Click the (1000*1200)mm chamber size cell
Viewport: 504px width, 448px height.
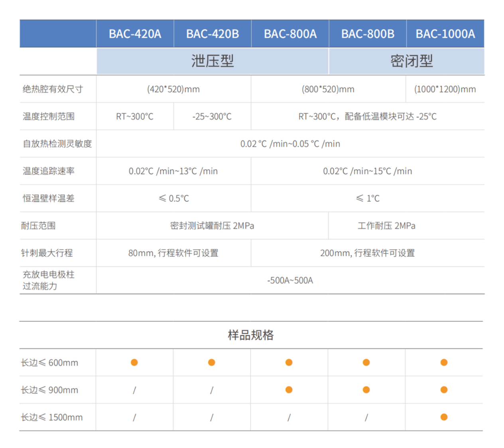click(x=445, y=89)
